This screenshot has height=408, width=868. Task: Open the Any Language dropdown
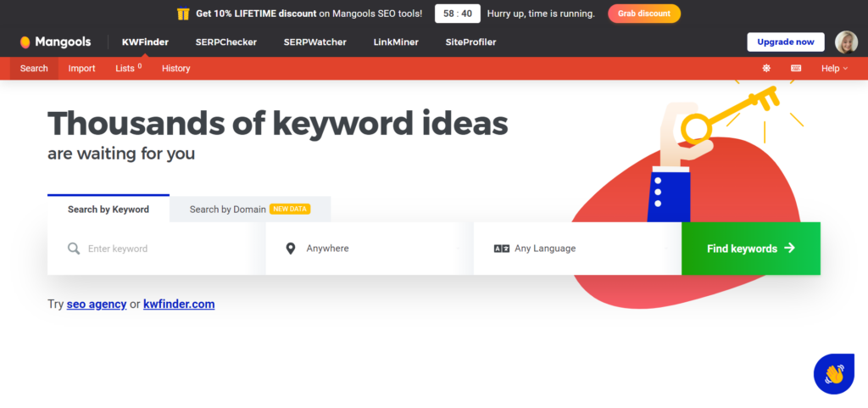click(577, 249)
